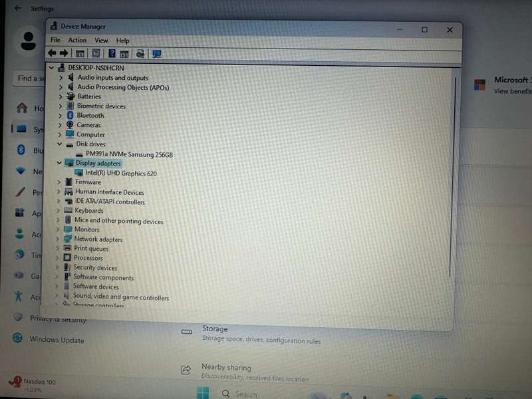Expand the Firmware category

(59, 182)
